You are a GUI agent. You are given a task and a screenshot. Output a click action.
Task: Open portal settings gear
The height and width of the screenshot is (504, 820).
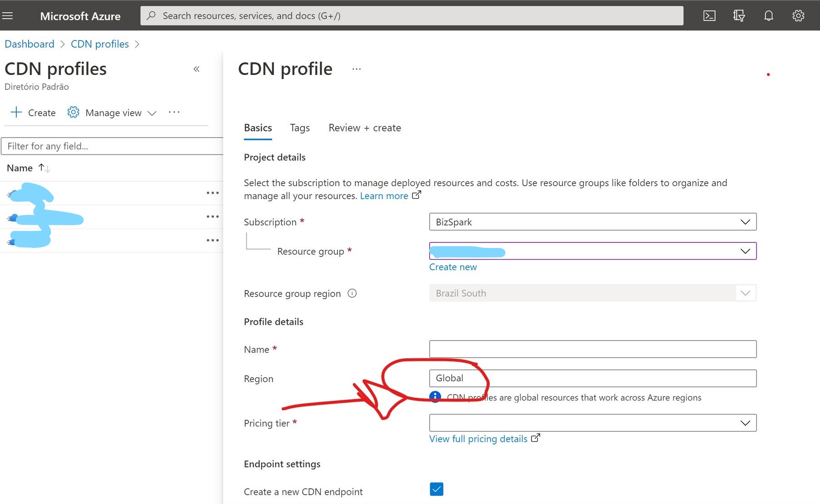(798, 16)
